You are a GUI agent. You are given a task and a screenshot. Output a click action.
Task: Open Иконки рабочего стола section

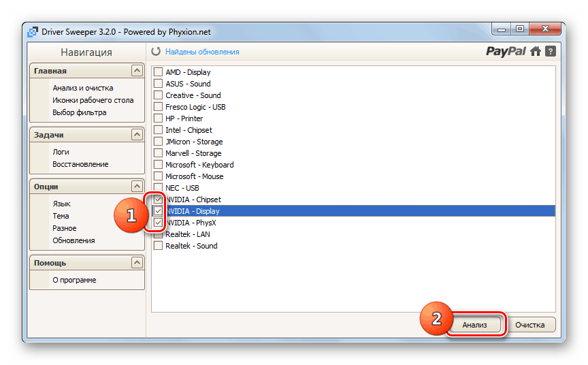[93, 100]
